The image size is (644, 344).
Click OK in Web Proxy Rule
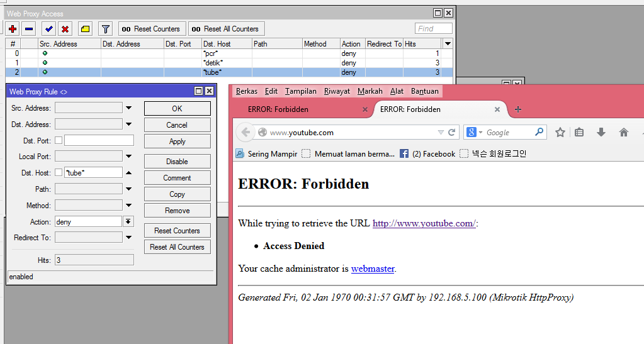coord(177,108)
